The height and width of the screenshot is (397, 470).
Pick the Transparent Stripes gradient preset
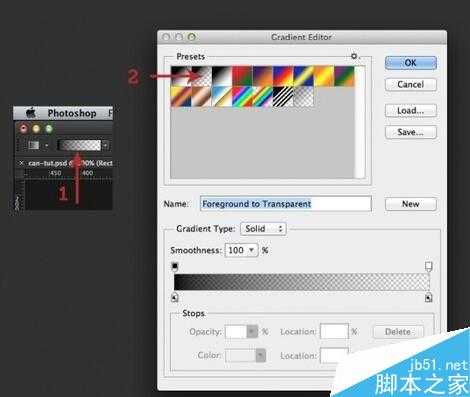pyautogui.click(x=283, y=97)
